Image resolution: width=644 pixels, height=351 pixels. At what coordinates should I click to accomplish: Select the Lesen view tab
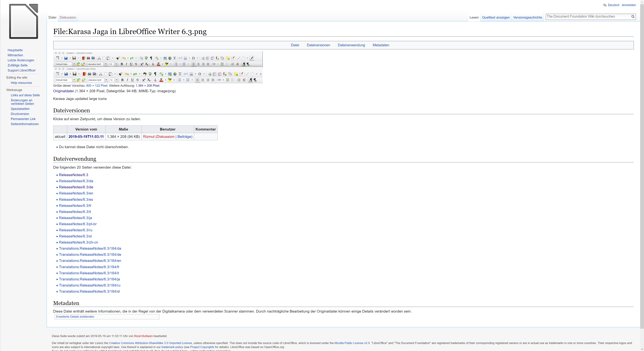click(474, 17)
